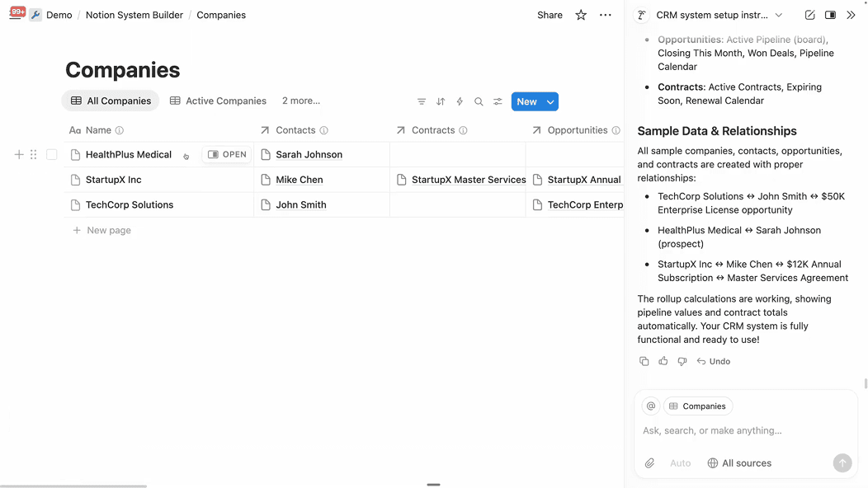The width and height of the screenshot is (868, 488).
Task: Show hidden views via "2 more..."
Action: (x=301, y=101)
